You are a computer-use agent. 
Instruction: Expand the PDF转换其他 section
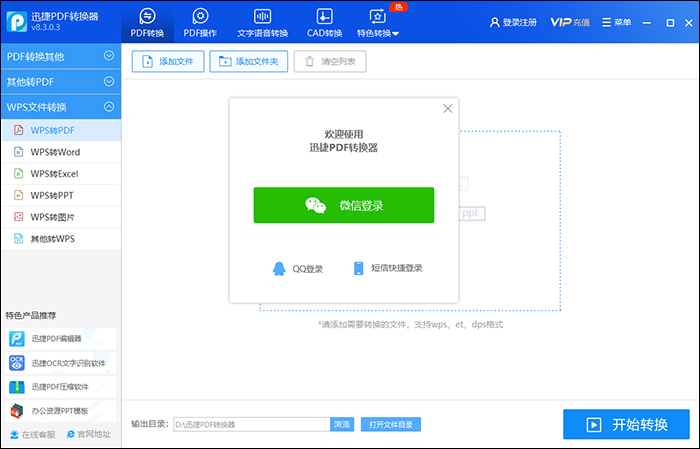(x=61, y=56)
